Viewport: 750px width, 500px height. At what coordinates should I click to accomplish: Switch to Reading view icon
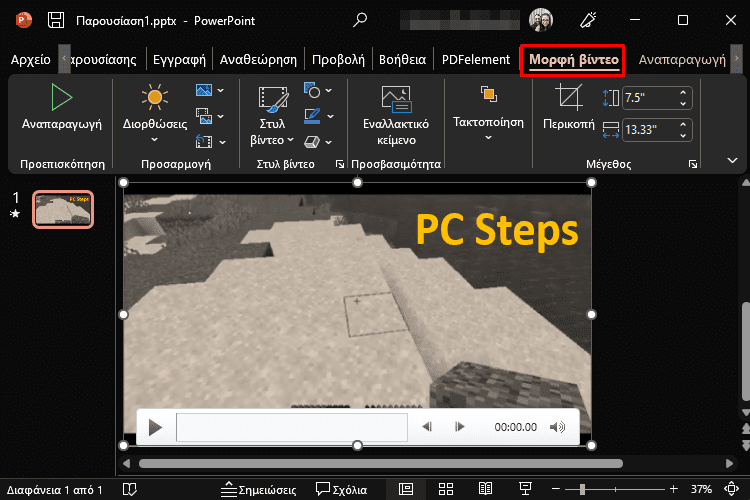485,489
